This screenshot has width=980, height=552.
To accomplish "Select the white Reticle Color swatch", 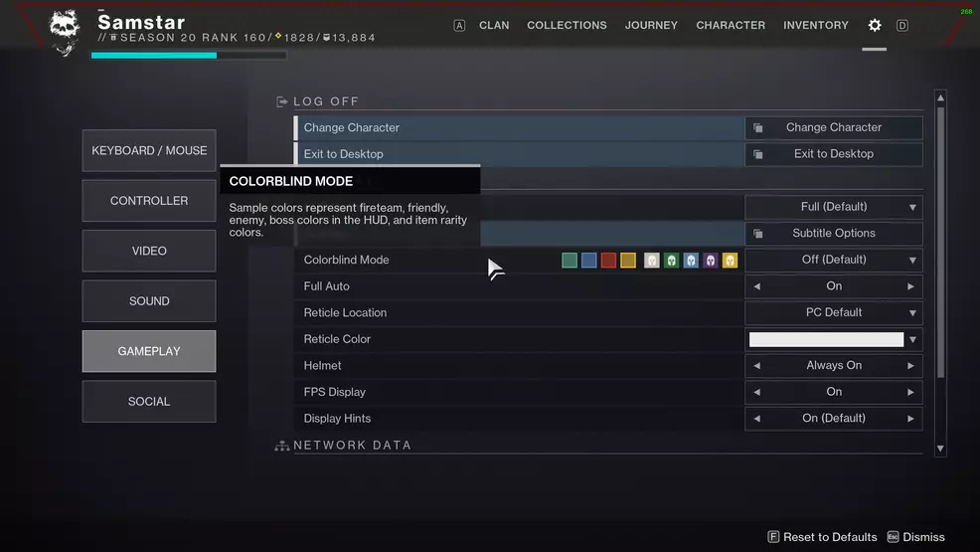I will (x=826, y=339).
